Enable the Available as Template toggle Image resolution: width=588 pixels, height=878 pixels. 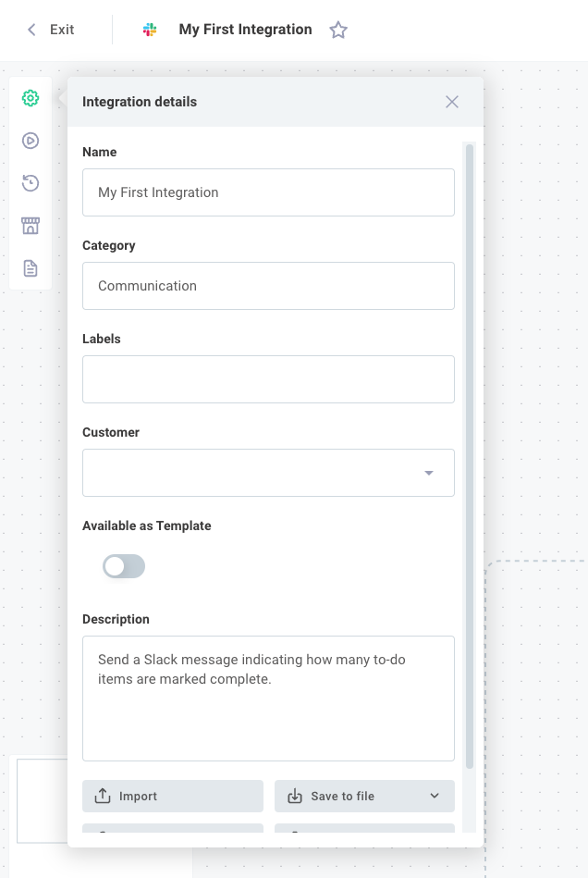click(124, 566)
